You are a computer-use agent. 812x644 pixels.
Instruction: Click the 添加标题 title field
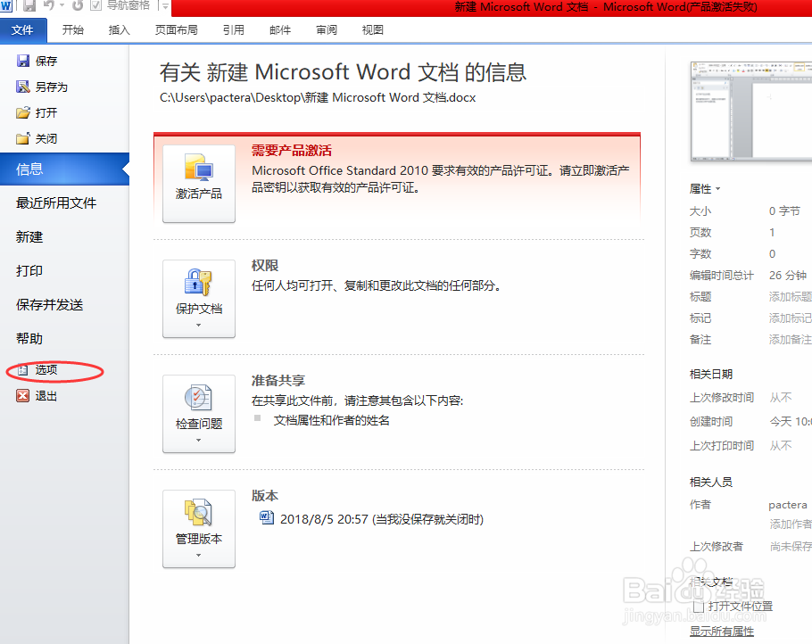tap(791, 297)
